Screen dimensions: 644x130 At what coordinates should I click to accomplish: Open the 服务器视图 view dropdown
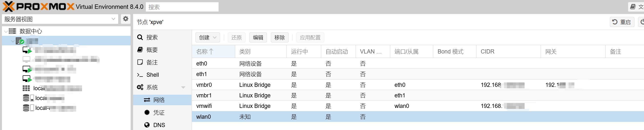pos(60,19)
